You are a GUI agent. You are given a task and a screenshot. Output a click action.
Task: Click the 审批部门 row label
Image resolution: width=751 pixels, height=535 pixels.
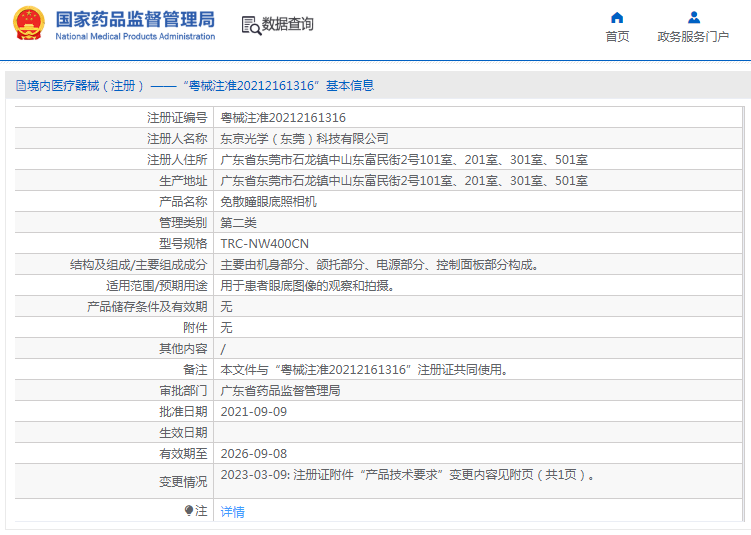pos(183,391)
